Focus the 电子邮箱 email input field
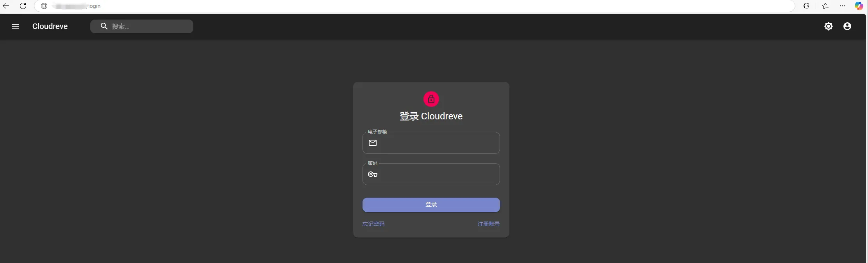Image resolution: width=868 pixels, height=263 pixels. 431,143
